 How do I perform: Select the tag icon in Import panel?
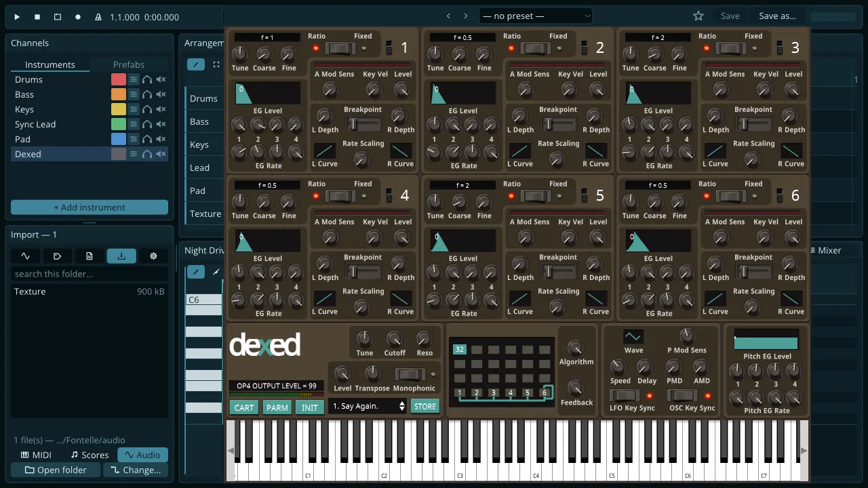point(58,256)
